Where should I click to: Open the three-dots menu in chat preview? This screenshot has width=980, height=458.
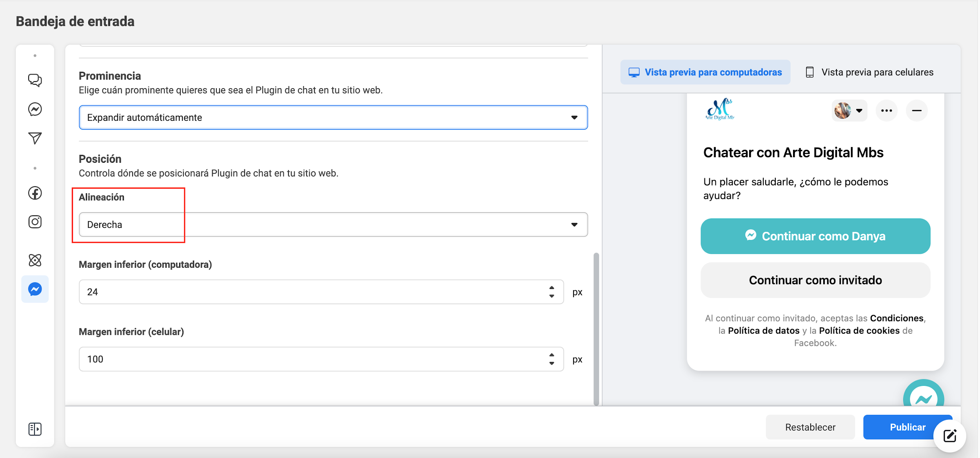pyautogui.click(x=886, y=111)
